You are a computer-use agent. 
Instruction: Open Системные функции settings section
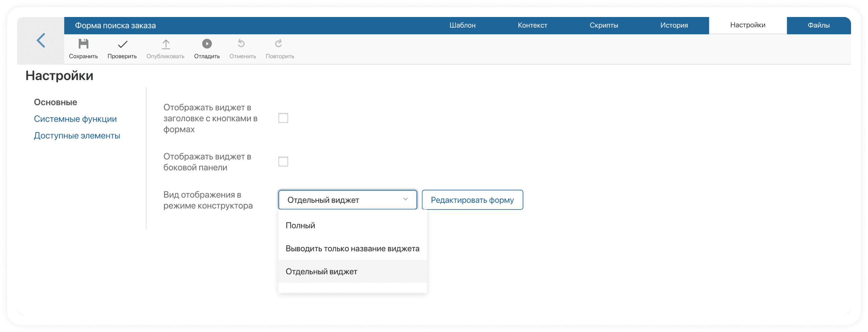pos(75,119)
